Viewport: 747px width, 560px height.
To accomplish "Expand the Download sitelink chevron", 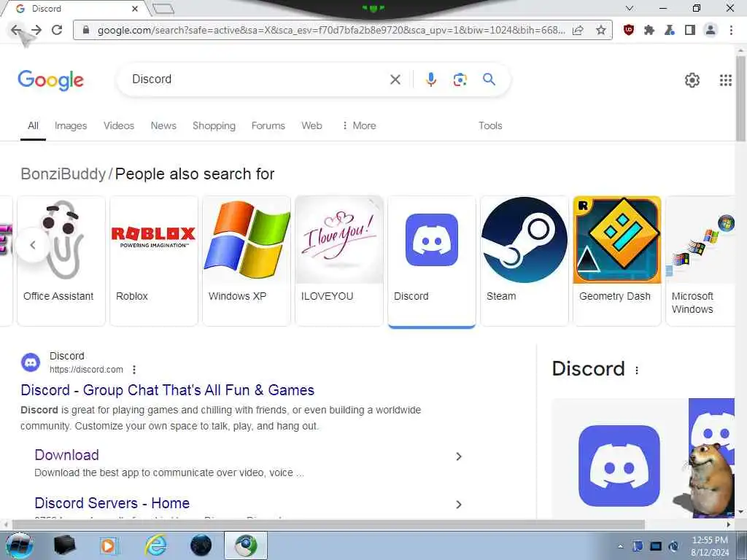I will coord(458,456).
